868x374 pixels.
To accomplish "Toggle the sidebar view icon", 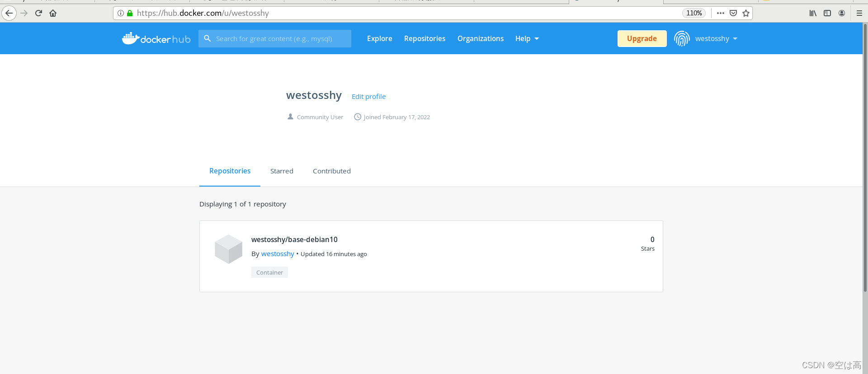I will 827,13.
